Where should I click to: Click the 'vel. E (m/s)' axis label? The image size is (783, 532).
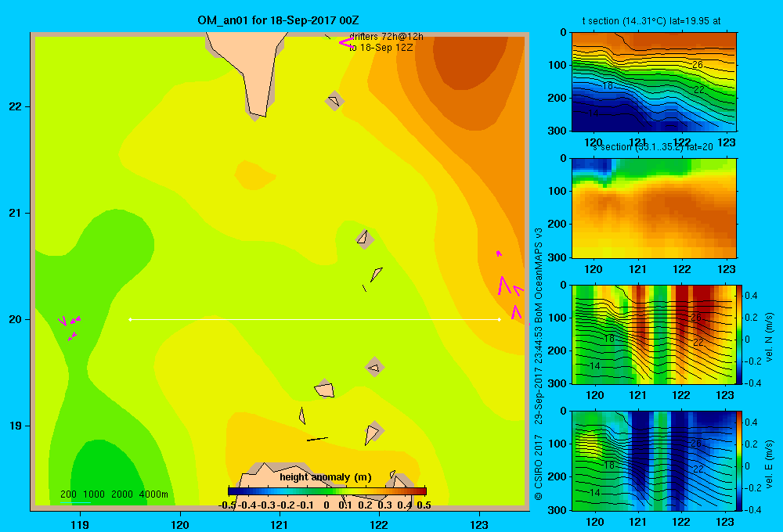click(769, 464)
